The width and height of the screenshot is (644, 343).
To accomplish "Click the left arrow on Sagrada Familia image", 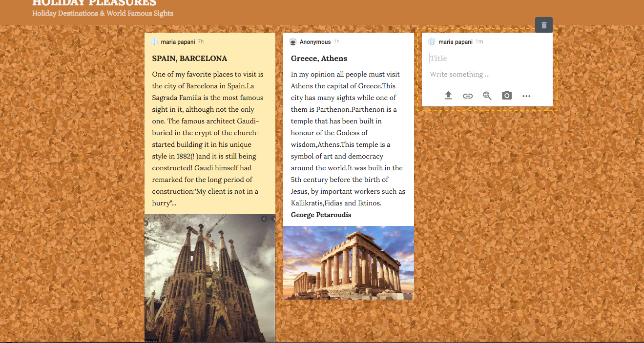I will point(264,219).
